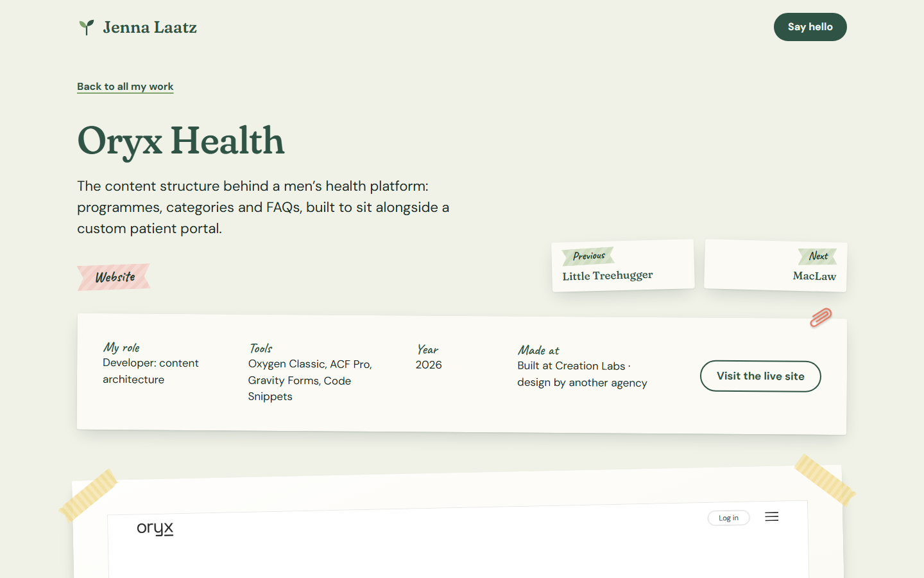Click the Year label
Screen dimensions: 924x578
coord(428,349)
